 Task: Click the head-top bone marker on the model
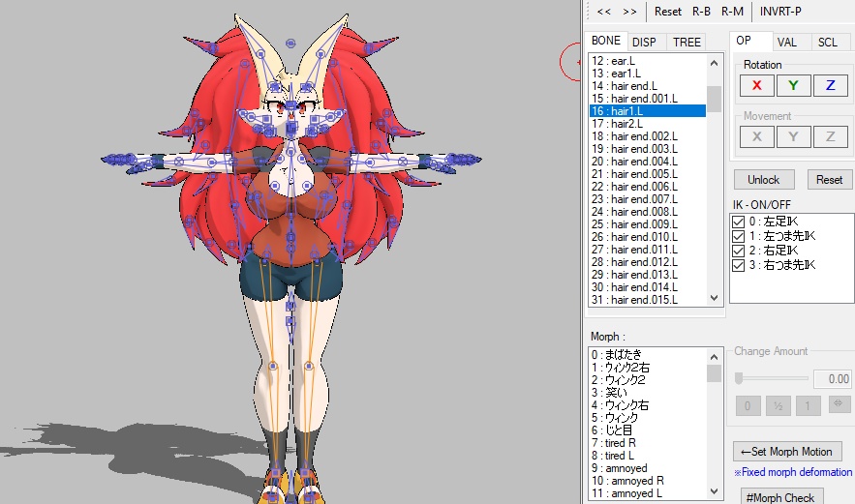click(x=290, y=43)
